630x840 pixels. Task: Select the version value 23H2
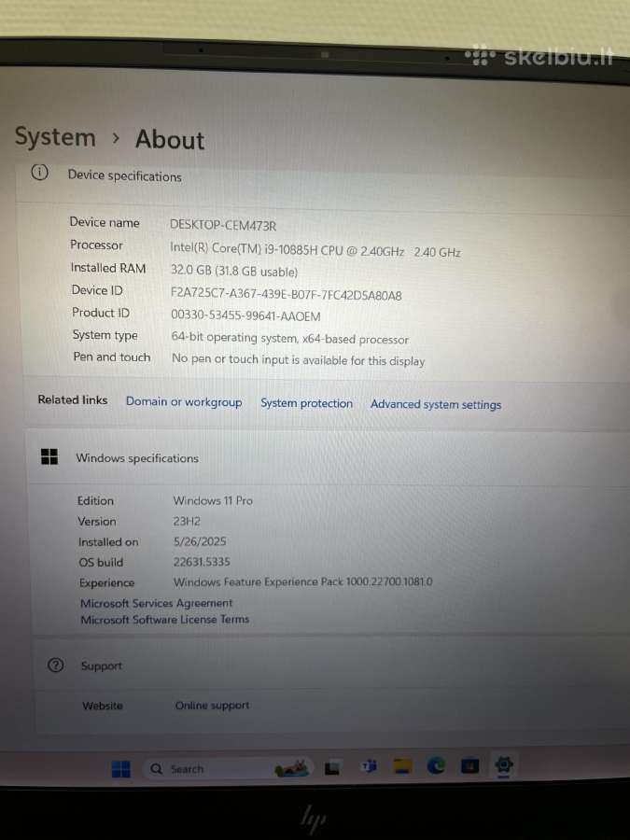coord(187,521)
